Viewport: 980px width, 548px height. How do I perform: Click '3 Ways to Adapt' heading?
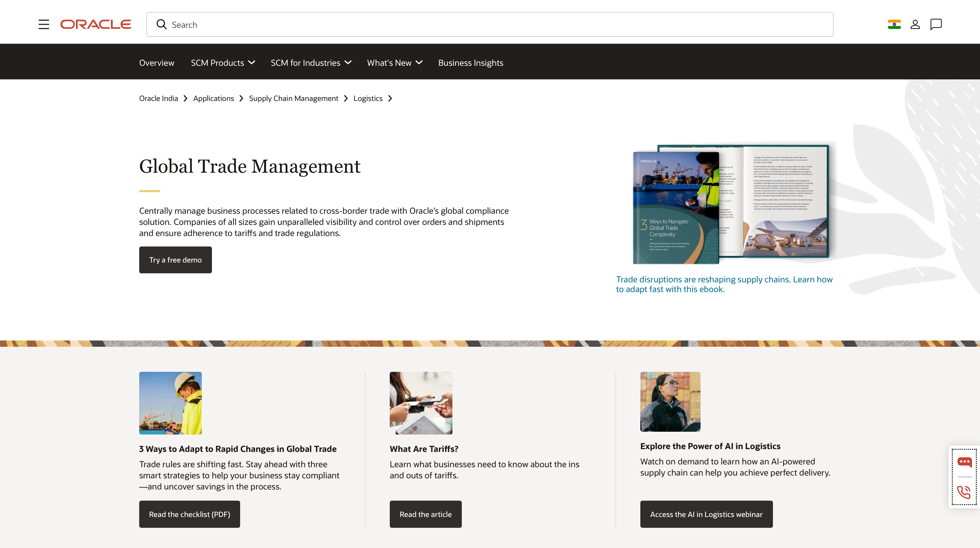[x=238, y=449]
